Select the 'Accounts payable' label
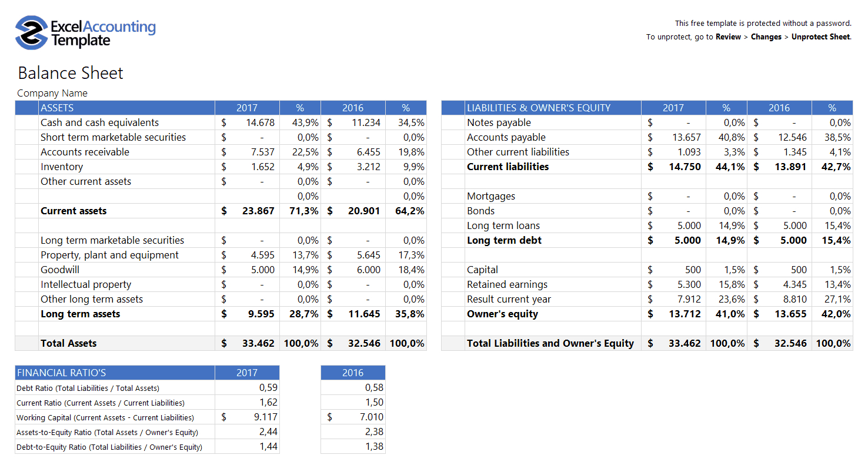Screen dimensions: 868x468 [x=506, y=137]
